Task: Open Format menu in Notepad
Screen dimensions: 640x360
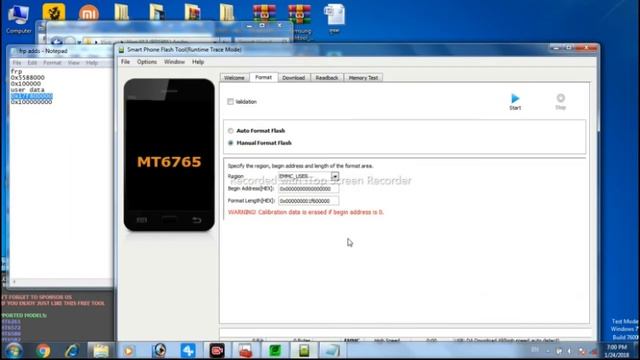Action: (x=52, y=63)
